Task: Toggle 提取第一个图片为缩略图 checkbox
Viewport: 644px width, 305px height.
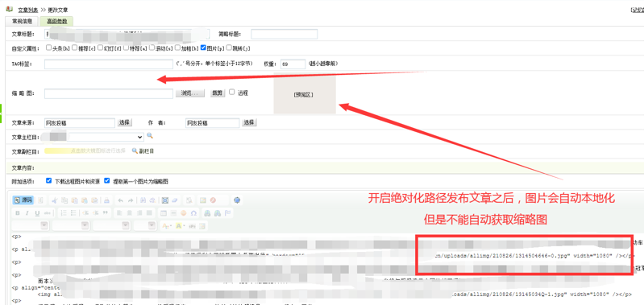Action: coord(106,180)
